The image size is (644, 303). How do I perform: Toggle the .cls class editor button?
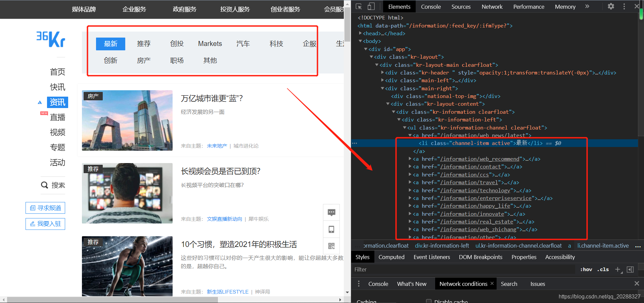(603, 269)
